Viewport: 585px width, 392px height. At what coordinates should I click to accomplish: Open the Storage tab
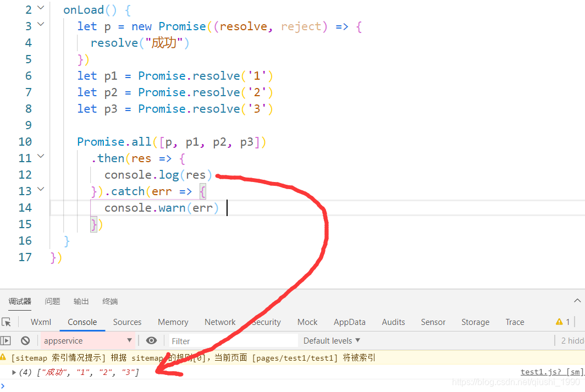tap(475, 322)
